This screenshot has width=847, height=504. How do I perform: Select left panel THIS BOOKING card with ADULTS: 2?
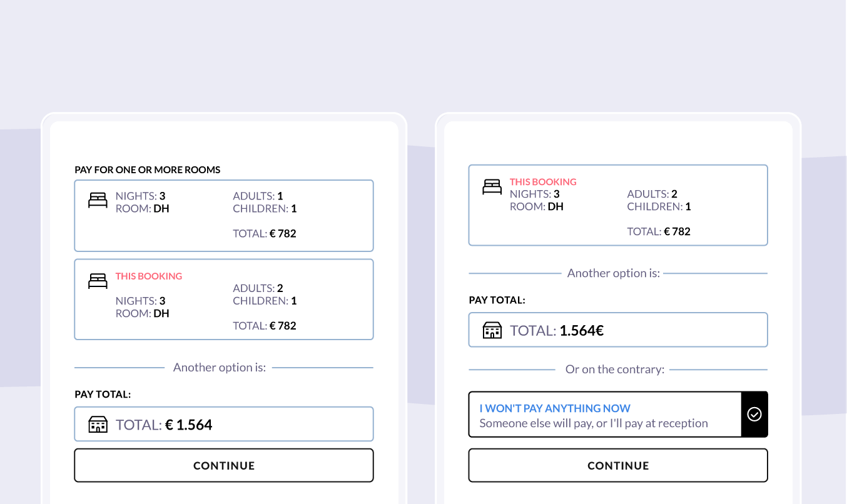pyautogui.click(x=224, y=300)
